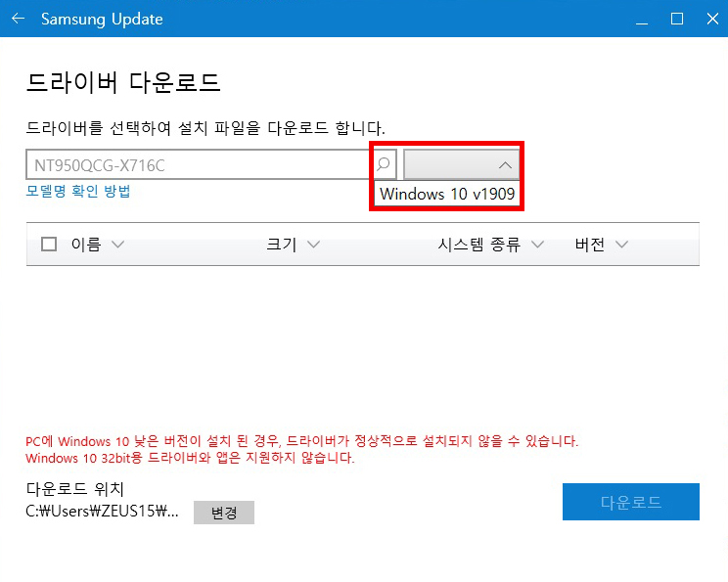Click the blue 다운로드 button

point(630,502)
